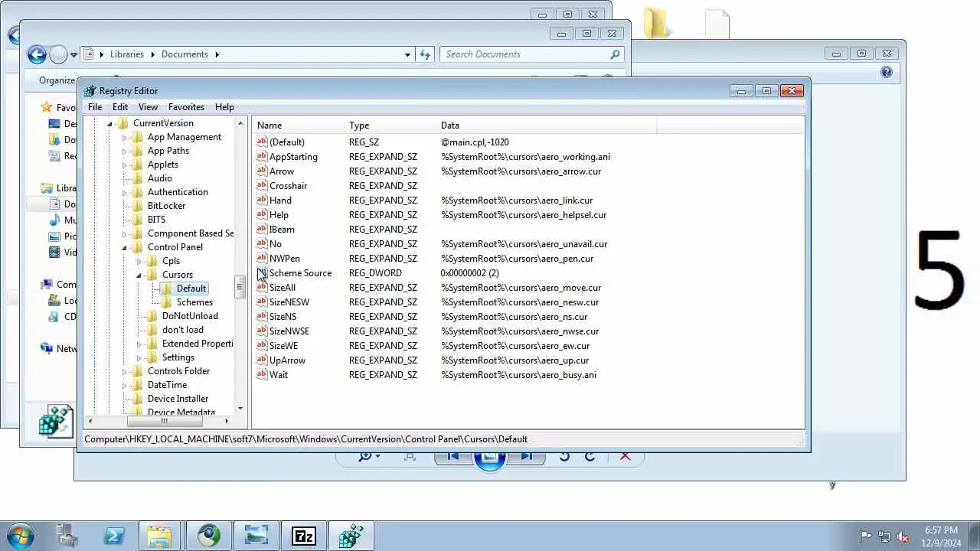Collapse the Control Panel key
The height and width of the screenshot is (551, 980).
point(124,248)
